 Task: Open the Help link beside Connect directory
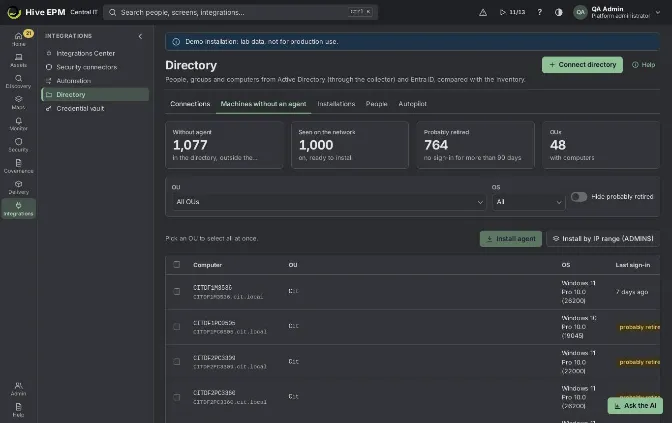point(643,65)
